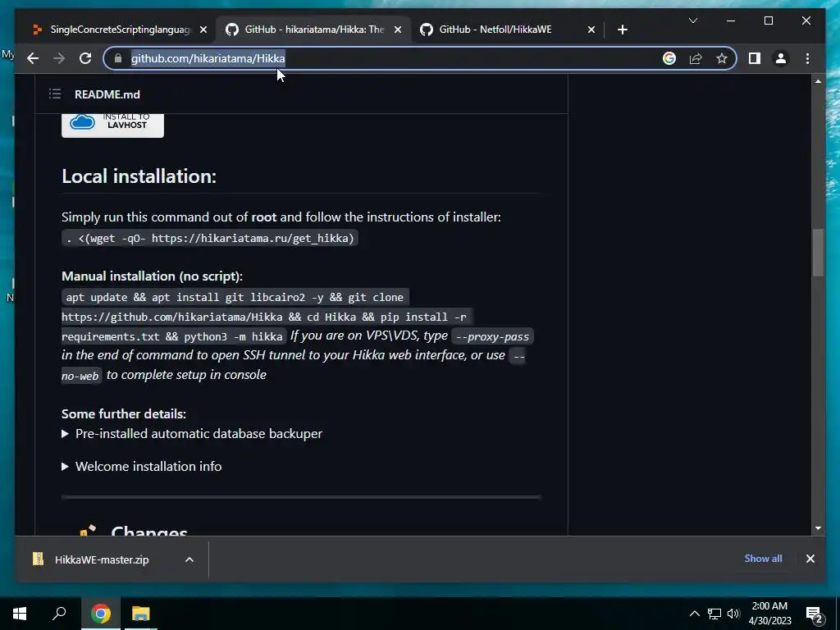Open Windows taskbar search
The image size is (840, 630).
[59, 614]
